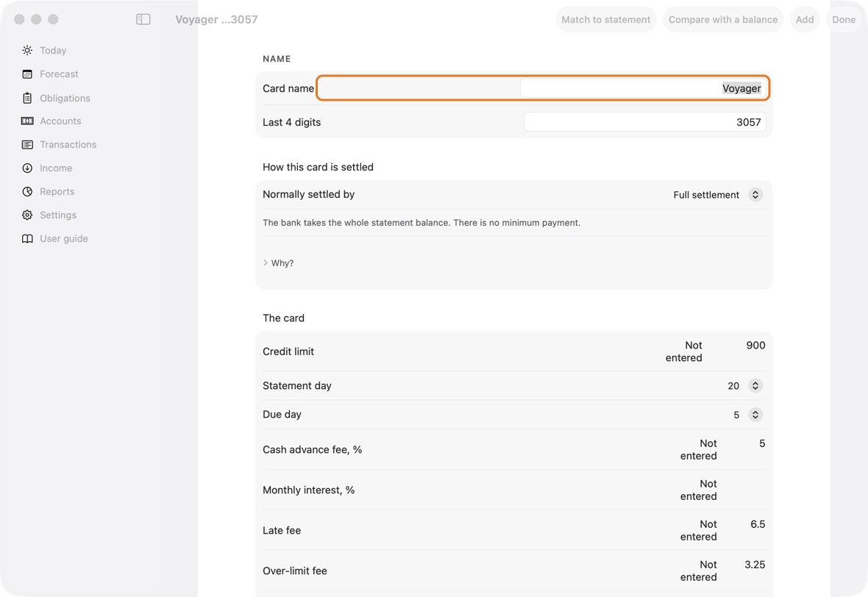Click the Settings gear icon
868x597 pixels.
click(x=27, y=215)
